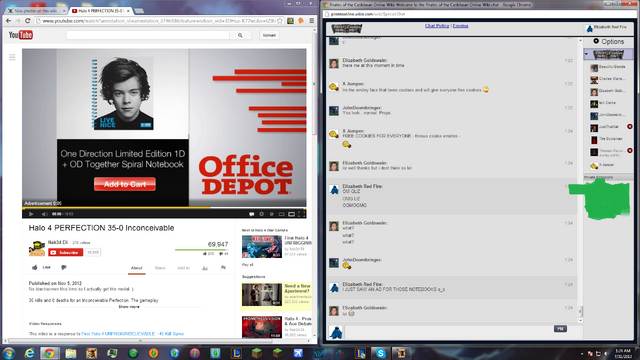The image size is (640, 360).
Task: Switch to the New photos on this wiki tab
Action: coord(35,11)
